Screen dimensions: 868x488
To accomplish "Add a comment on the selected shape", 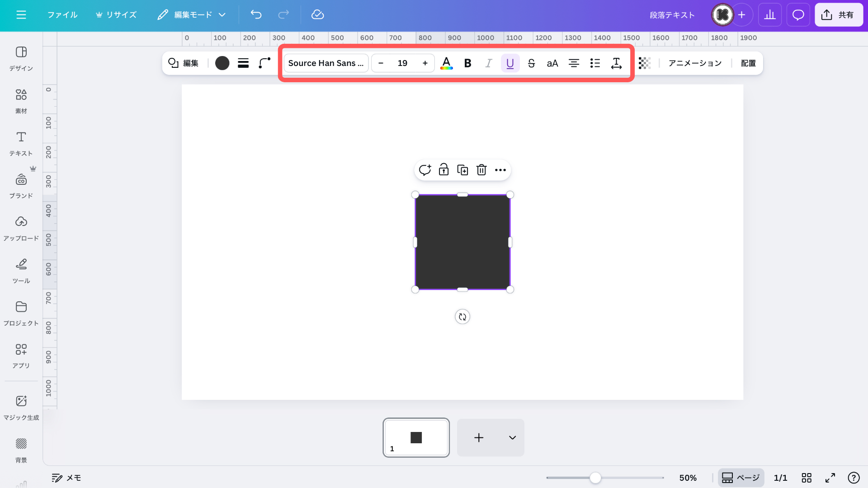I will [x=425, y=170].
